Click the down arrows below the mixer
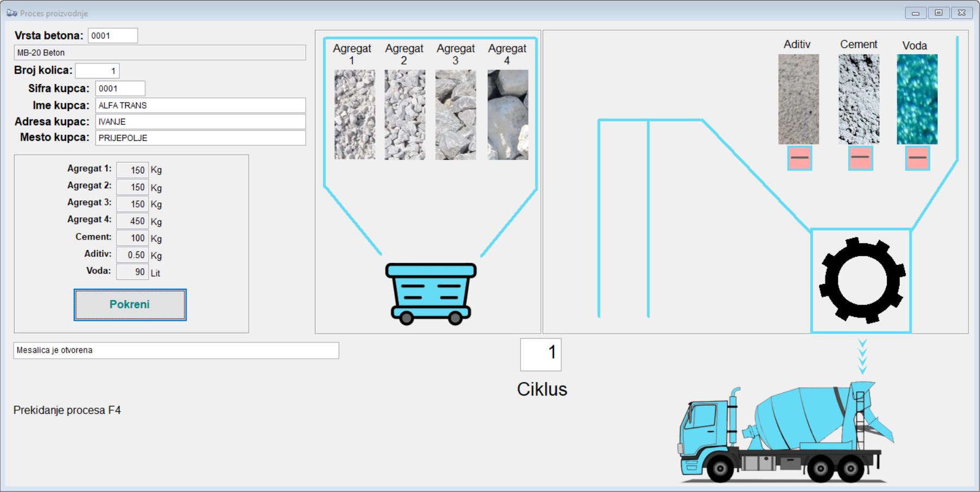Viewport: 980px width, 492px height. (862, 357)
